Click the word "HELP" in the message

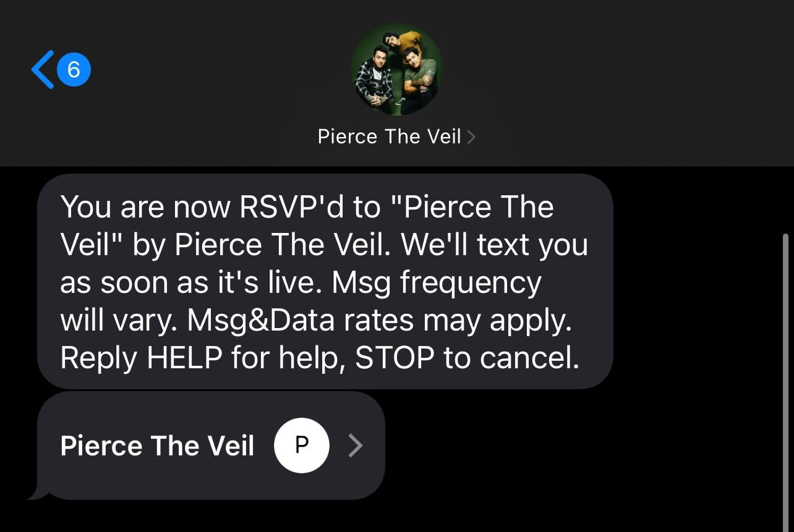184,358
